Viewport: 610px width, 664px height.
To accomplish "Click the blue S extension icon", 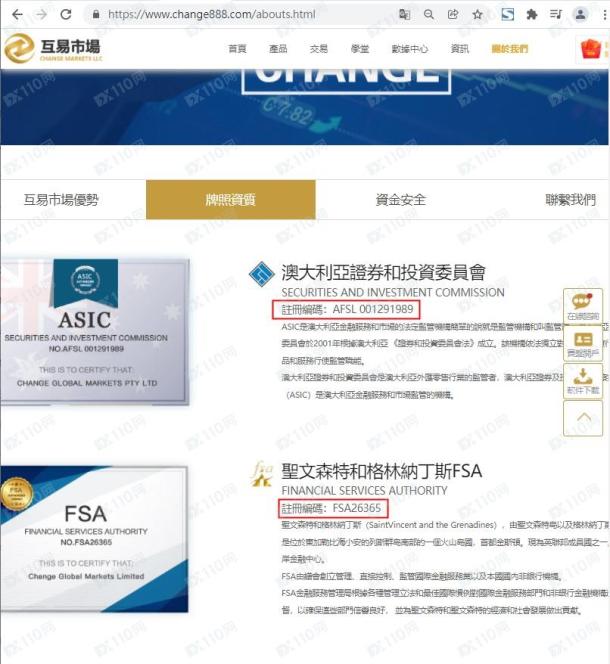I will point(507,14).
